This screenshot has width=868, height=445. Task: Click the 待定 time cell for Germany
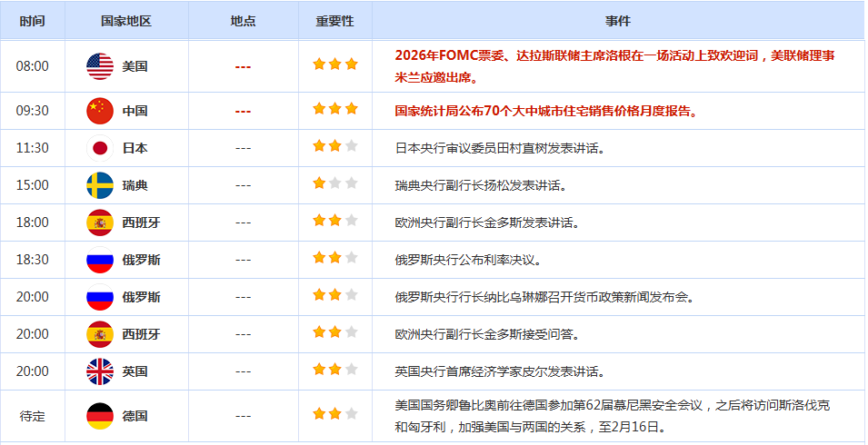pyautogui.click(x=33, y=416)
